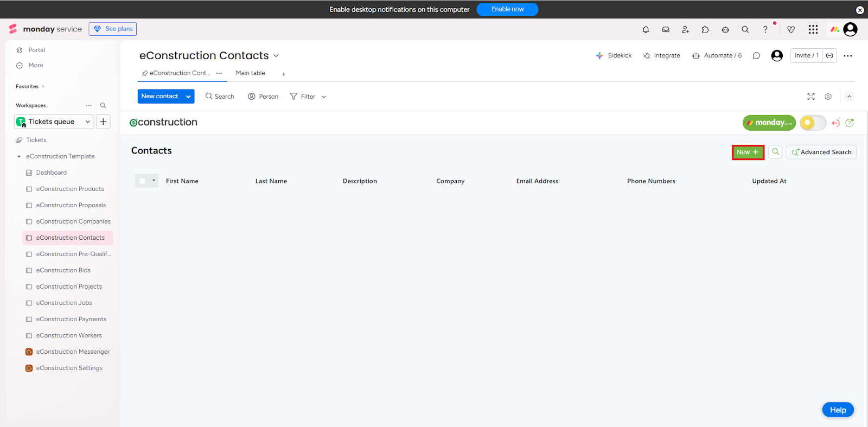Check the select-all contacts checkbox
This screenshot has width=868, height=427.
(142, 181)
